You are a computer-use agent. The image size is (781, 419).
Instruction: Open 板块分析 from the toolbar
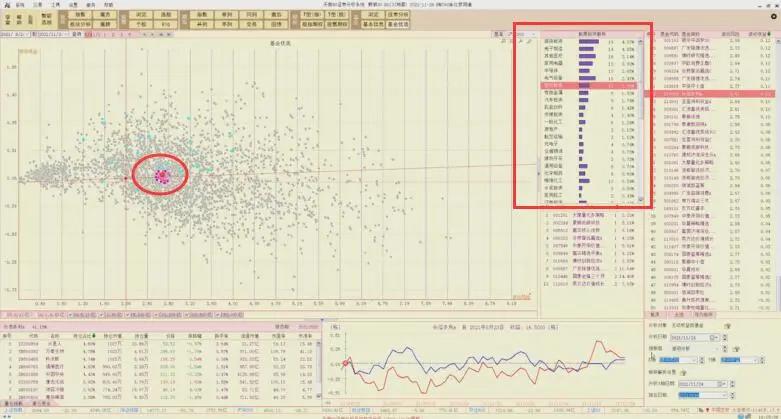coord(80,24)
